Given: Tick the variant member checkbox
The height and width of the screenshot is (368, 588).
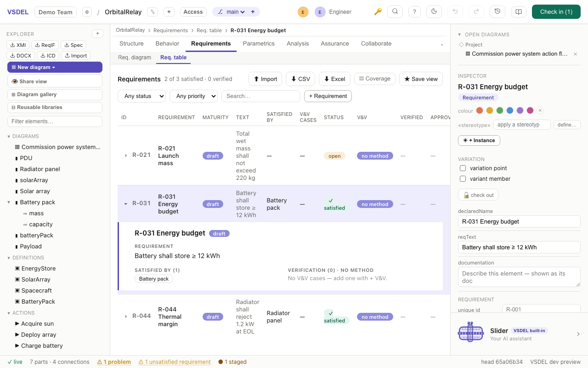Looking at the screenshot, I should 463,179.
